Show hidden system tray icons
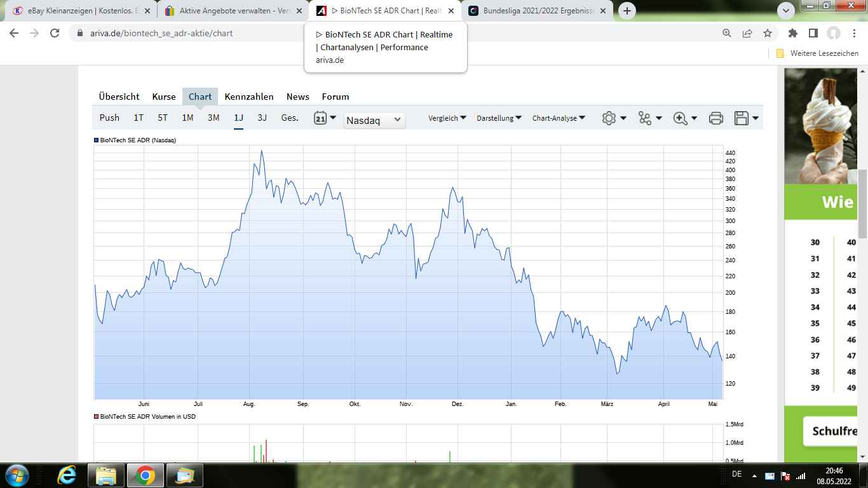The width and height of the screenshot is (868, 488). 754,475
